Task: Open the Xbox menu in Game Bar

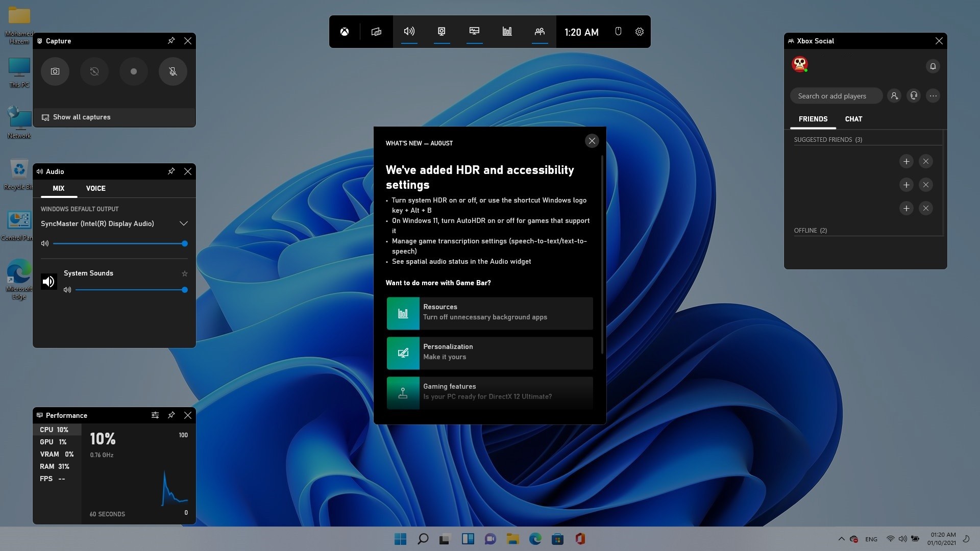Action: click(345, 32)
